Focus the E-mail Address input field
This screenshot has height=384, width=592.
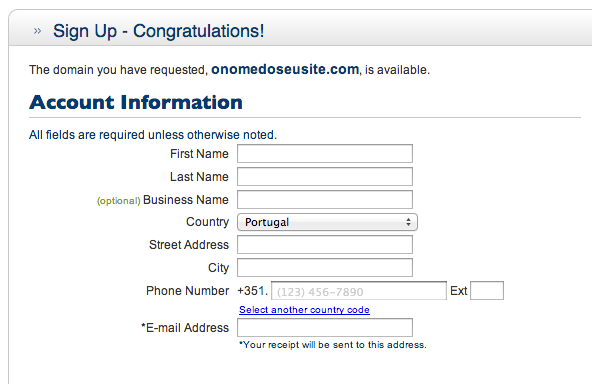325,327
